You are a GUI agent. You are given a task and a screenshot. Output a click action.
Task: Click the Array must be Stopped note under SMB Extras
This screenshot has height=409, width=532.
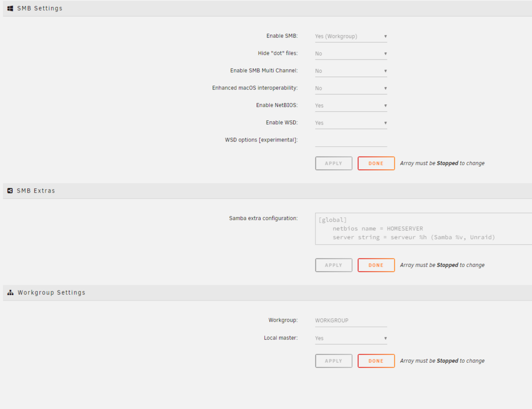tap(442, 265)
